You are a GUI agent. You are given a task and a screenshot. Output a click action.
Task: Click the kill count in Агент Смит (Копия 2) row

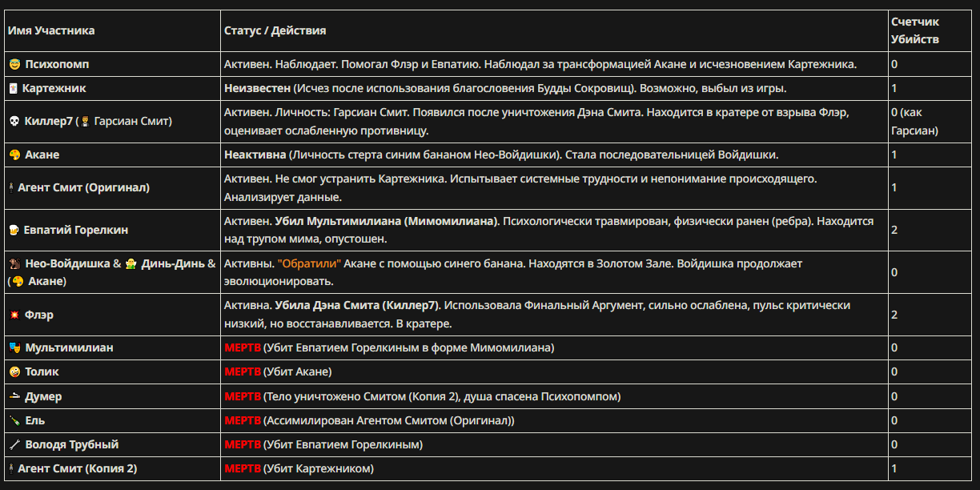click(x=894, y=468)
